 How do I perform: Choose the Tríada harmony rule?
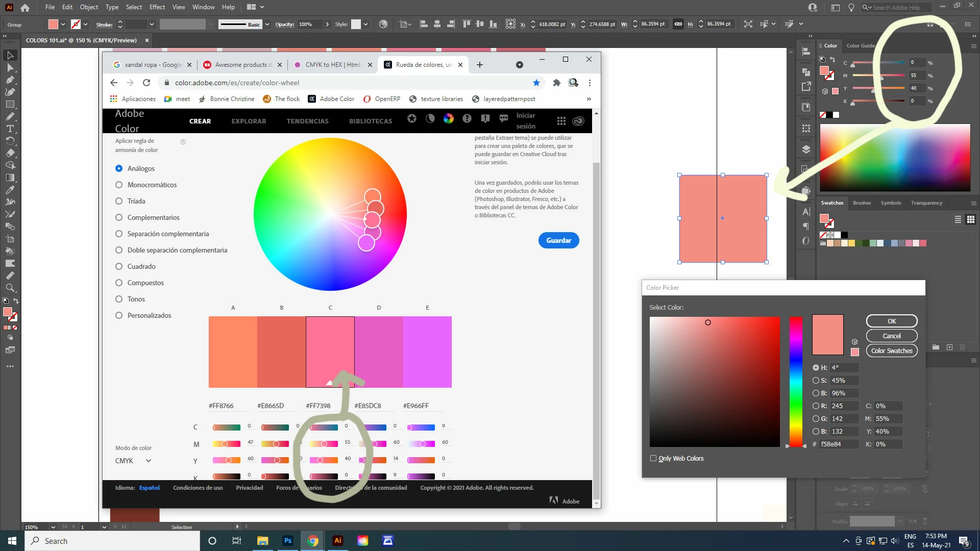pos(119,201)
